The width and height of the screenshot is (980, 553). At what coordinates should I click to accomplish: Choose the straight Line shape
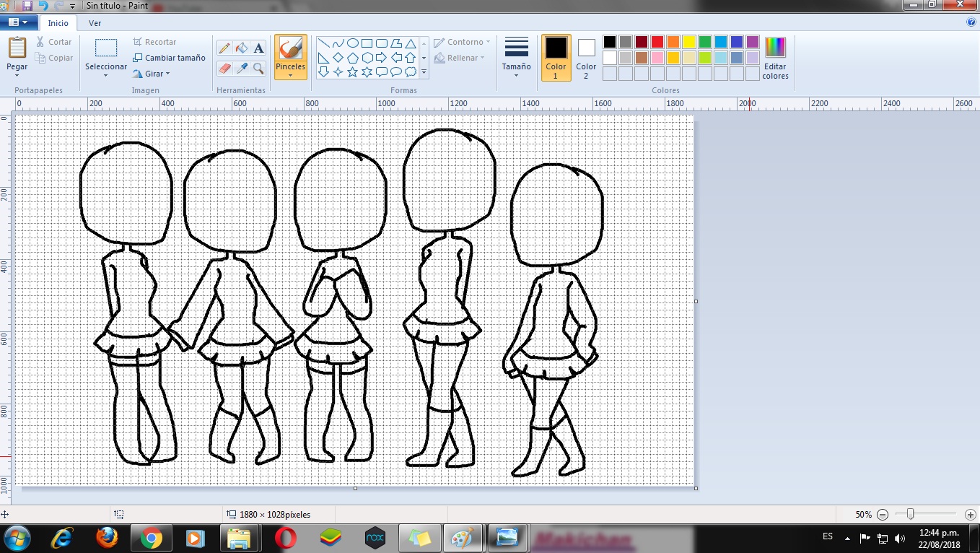pos(324,43)
